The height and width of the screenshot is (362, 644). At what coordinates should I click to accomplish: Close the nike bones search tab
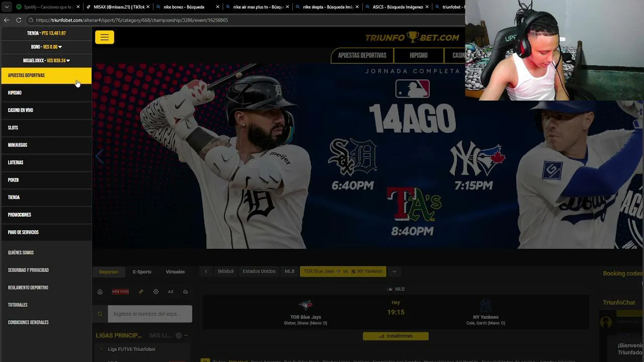217,7
